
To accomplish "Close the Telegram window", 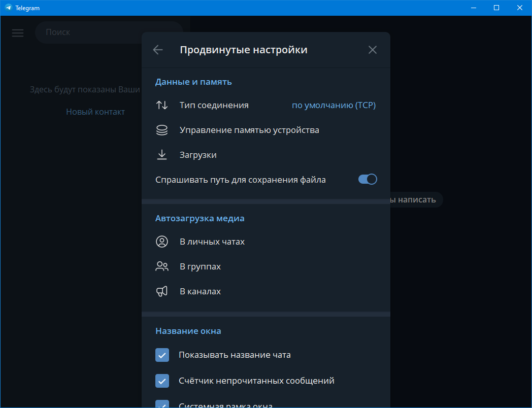I will (519, 8).
